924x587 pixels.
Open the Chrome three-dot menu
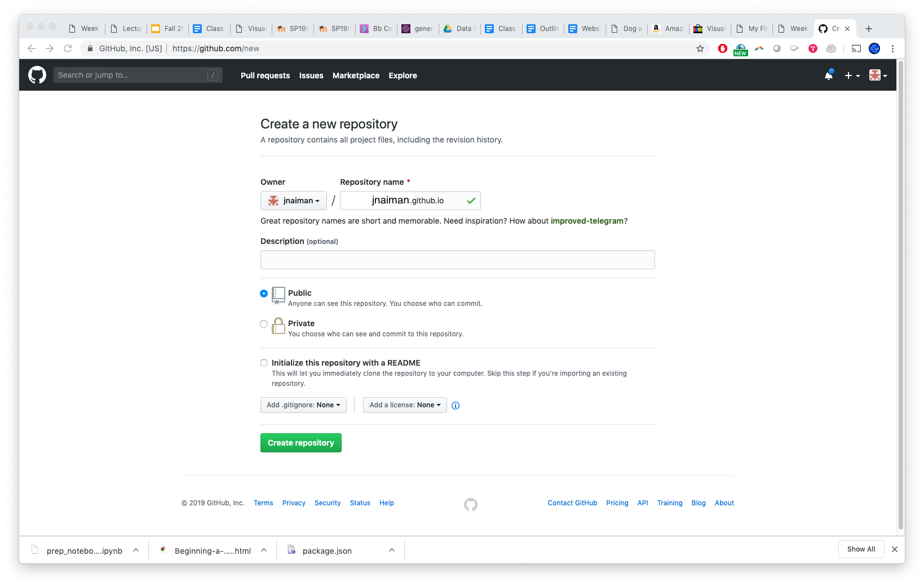tap(892, 48)
